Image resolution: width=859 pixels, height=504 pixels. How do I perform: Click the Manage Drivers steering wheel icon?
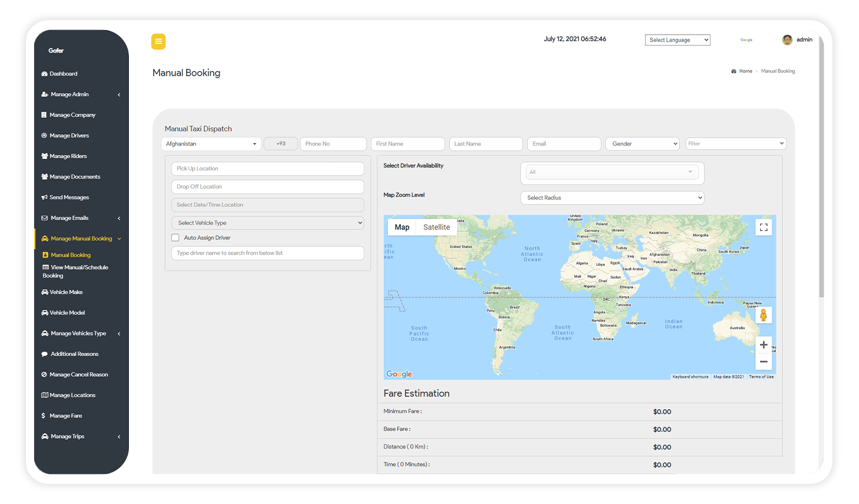pyautogui.click(x=45, y=136)
